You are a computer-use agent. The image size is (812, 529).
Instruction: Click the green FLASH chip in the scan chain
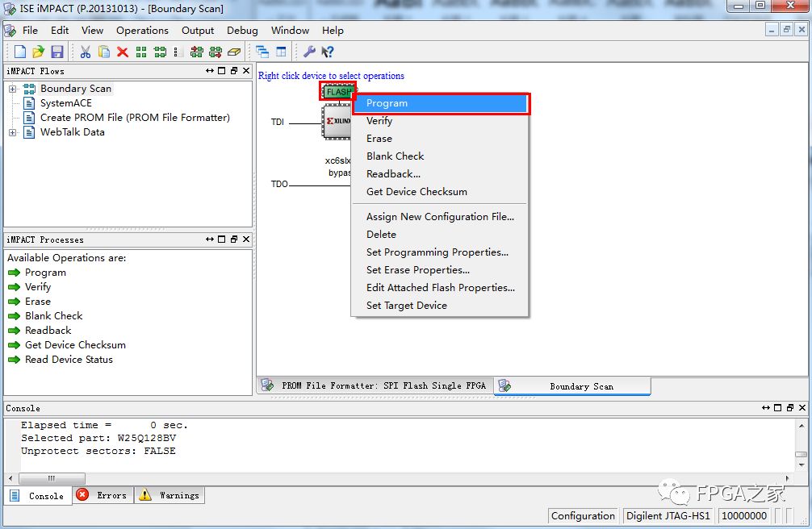(338, 92)
